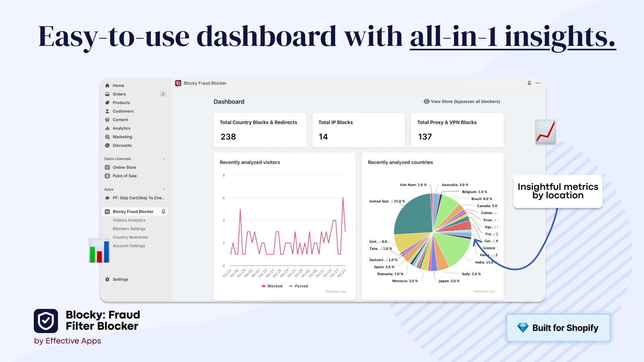The height and width of the screenshot is (362, 644).
Task: Click the Customers person icon
Action: point(107,111)
